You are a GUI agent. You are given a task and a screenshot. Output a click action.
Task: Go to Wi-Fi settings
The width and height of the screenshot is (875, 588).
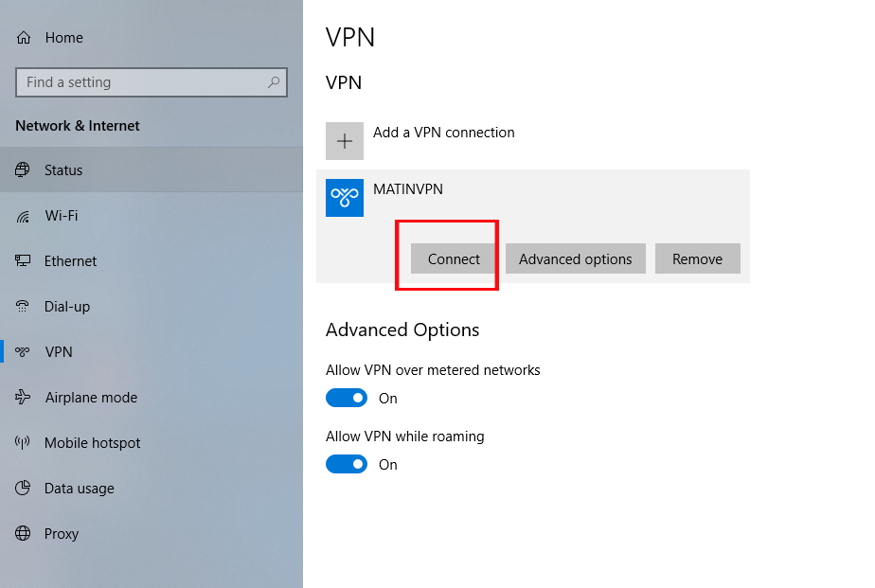point(61,216)
